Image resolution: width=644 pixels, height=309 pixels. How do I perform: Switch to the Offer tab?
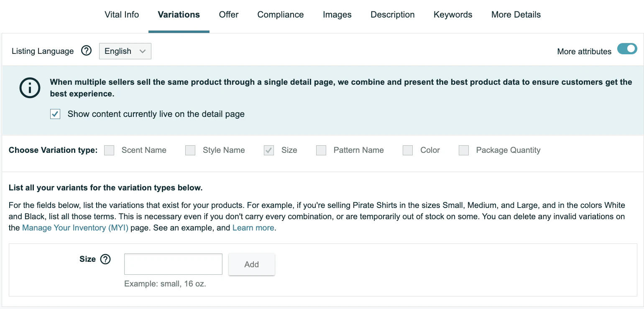pyautogui.click(x=229, y=15)
